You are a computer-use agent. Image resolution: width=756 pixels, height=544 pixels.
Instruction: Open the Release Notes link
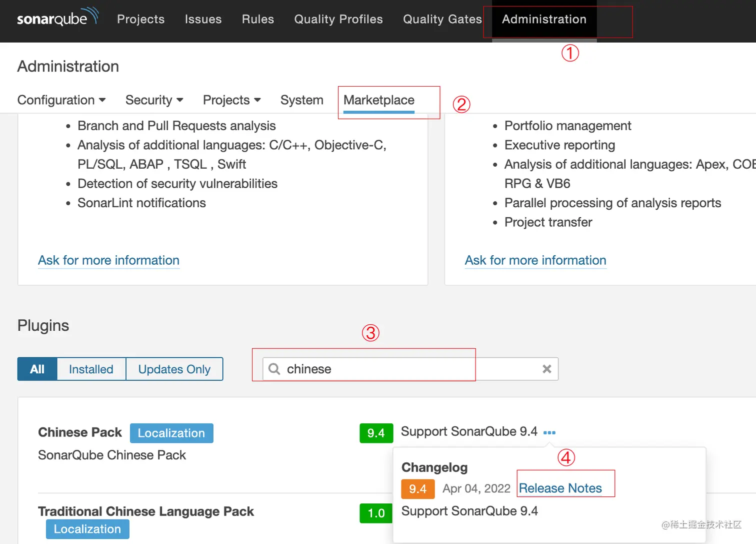(560, 488)
